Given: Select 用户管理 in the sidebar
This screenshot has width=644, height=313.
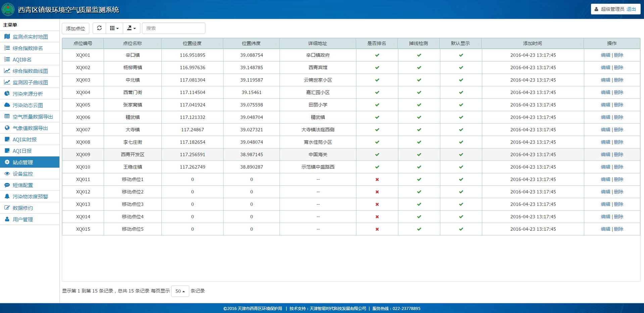Looking at the screenshot, I should [x=22, y=219].
